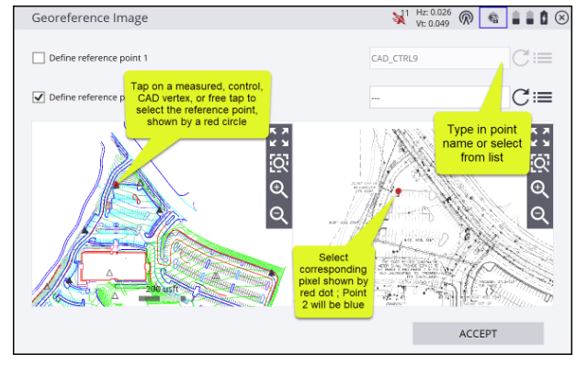Open the radio signal antenna icon
The height and width of the screenshot is (365, 588).
pyautogui.click(x=466, y=17)
